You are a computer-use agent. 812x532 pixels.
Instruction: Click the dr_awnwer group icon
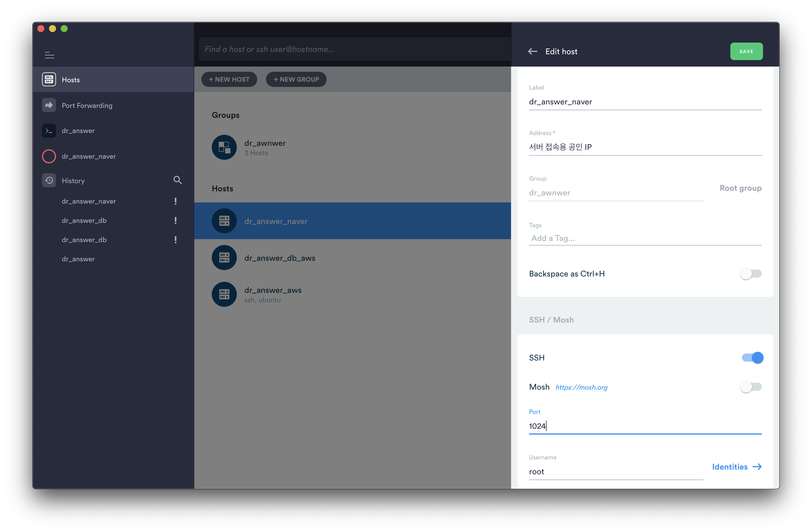click(x=224, y=147)
